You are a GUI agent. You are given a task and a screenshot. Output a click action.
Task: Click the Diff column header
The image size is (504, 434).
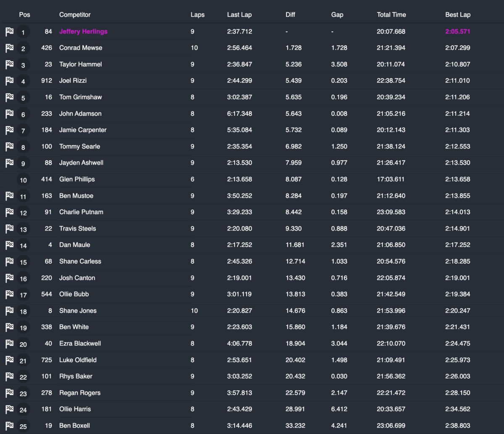pyautogui.click(x=290, y=15)
